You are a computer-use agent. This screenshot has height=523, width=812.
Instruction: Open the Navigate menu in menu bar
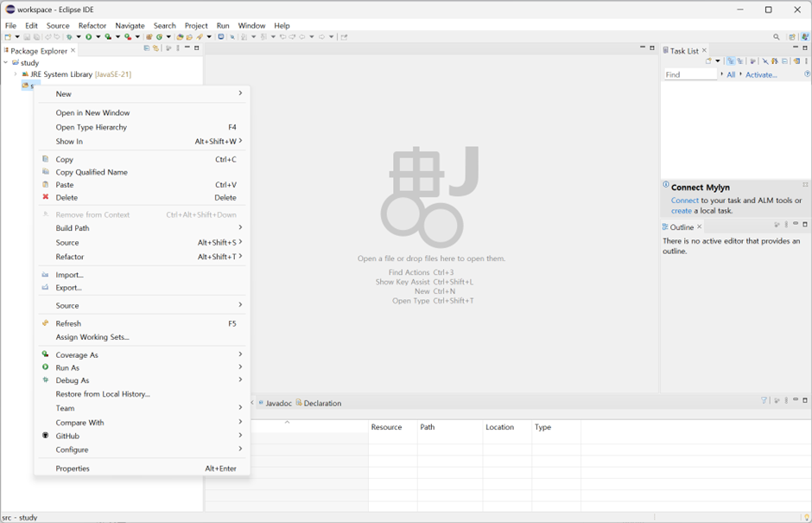(130, 25)
